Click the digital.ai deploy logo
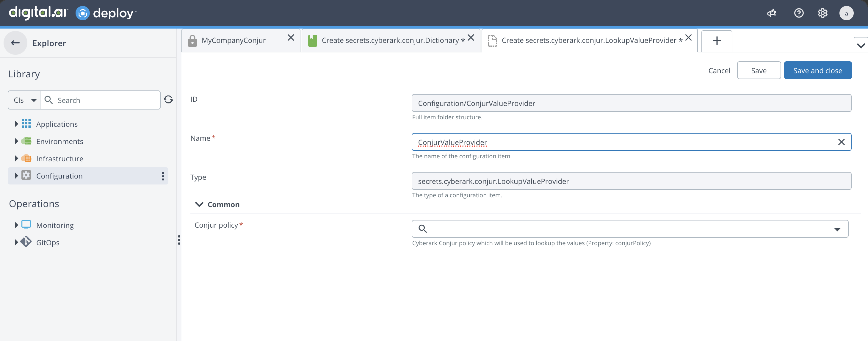 (73, 13)
